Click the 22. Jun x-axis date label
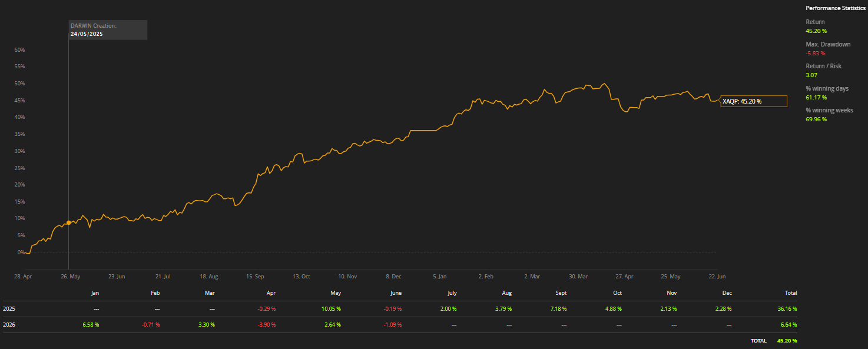Viewport: 868px width, 349px height. point(717,276)
